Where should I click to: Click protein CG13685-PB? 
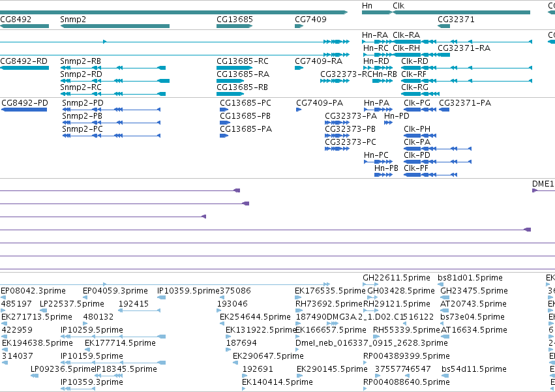(x=245, y=116)
